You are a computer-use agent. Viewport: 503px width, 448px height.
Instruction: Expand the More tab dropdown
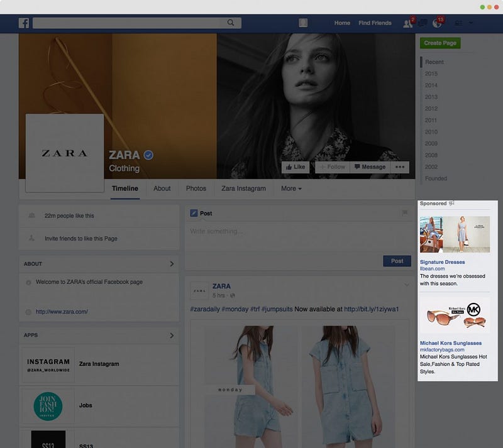pyautogui.click(x=291, y=188)
